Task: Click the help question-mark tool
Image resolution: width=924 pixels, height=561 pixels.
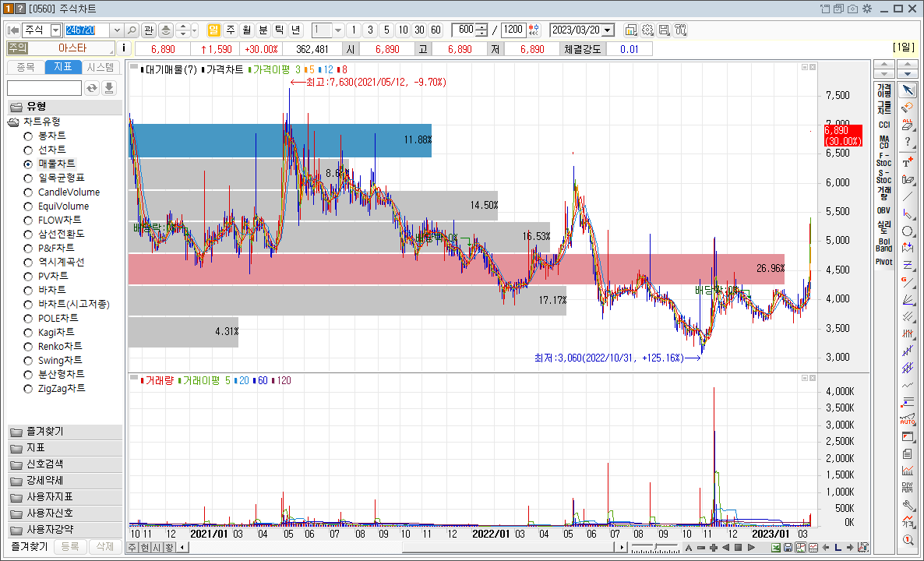Action: point(908,142)
